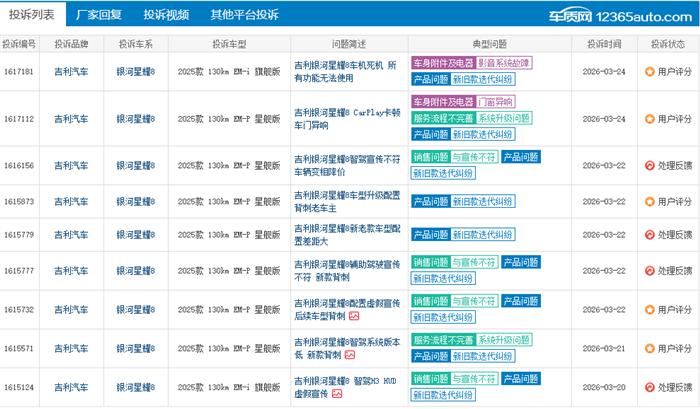Click red 处理反馈 icon for complaint 1615779
This screenshot has width=700, height=409.
649,234
